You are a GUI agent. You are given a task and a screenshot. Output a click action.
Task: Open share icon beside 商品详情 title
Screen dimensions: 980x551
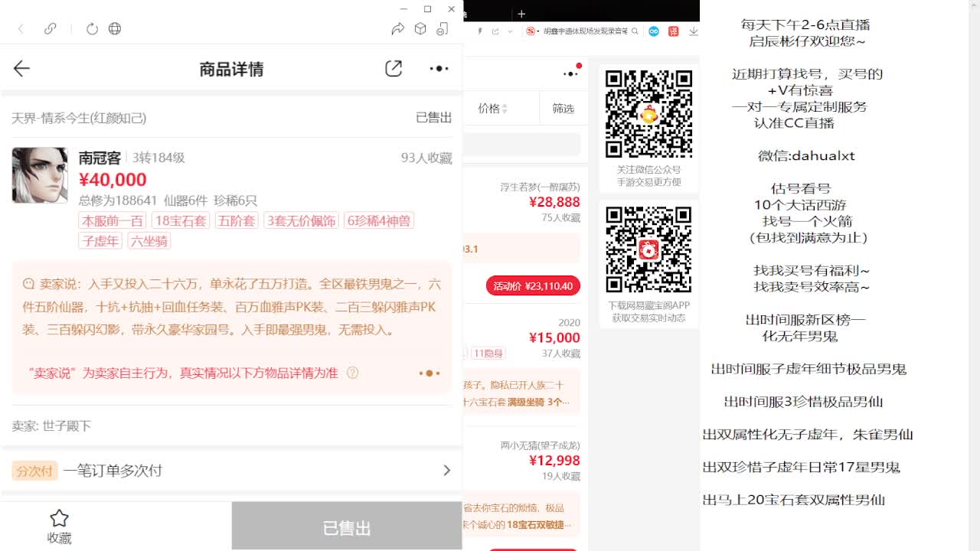(394, 69)
